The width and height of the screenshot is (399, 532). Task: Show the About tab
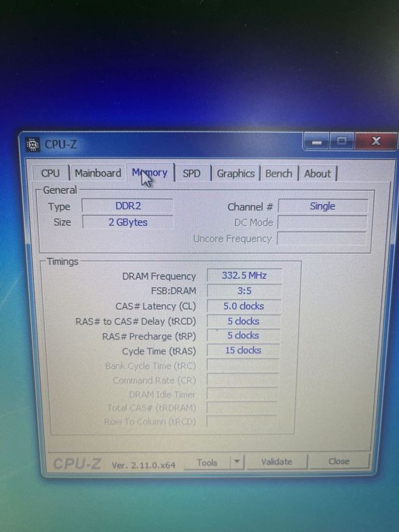click(317, 174)
